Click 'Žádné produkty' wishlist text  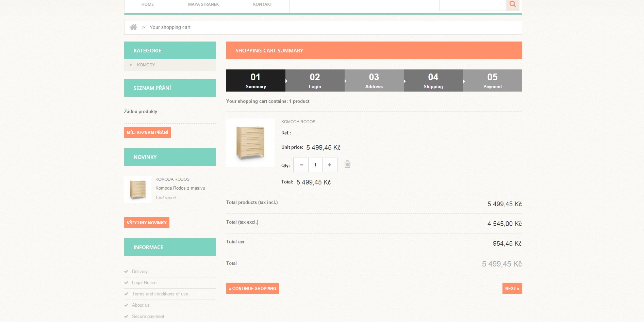tap(141, 111)
